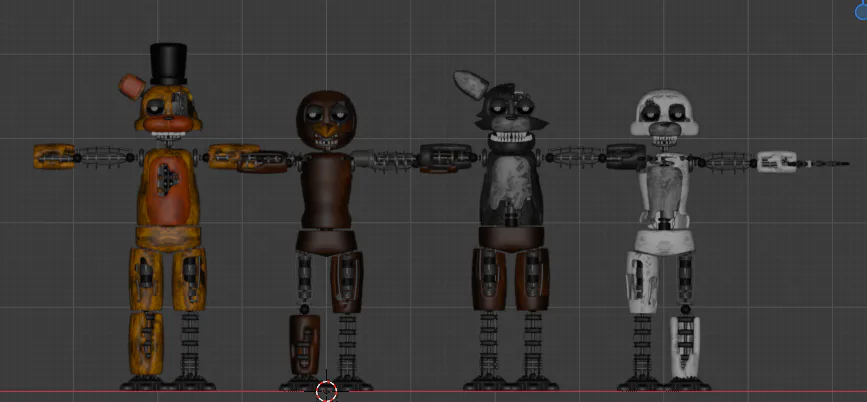This screenshot has width=867, height=402.
Task: Select the brown character's torso
Action: (x=326, y=191)
